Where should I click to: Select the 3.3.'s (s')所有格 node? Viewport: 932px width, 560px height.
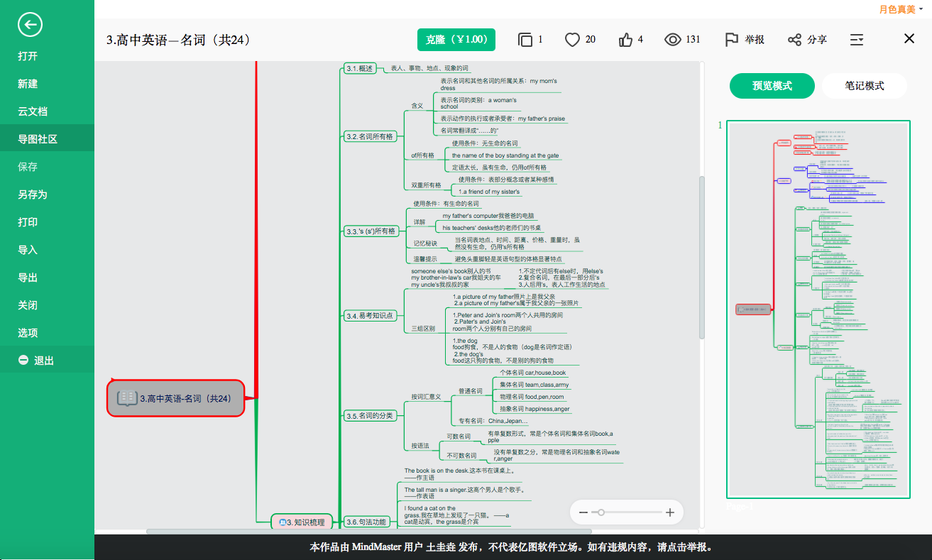371,231
